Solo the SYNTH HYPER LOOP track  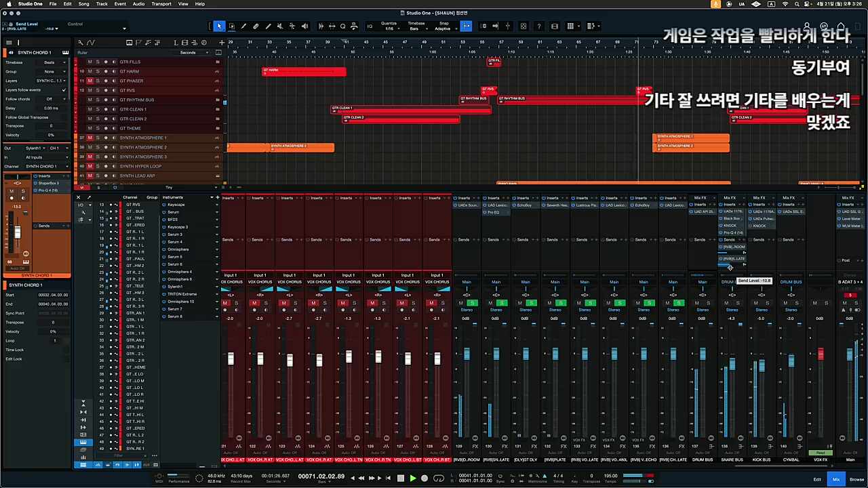point(97,166)
